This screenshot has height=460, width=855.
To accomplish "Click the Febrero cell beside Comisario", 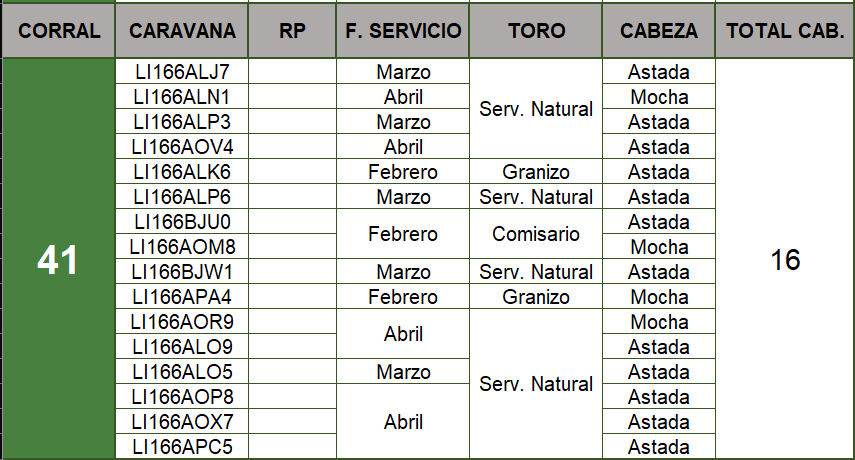I will [x=403, y=234].
